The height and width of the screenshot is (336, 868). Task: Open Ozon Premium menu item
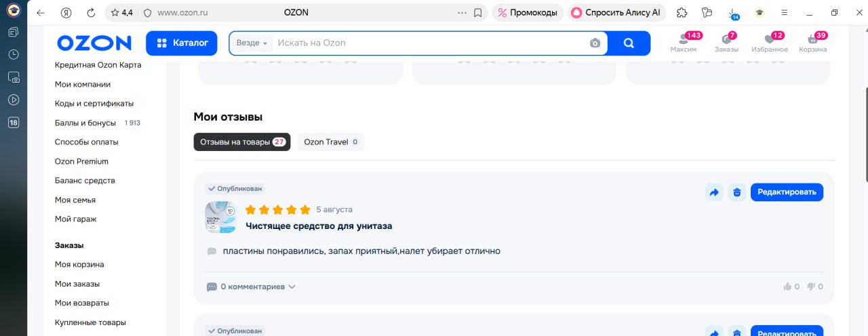click(x=81, y=161)
